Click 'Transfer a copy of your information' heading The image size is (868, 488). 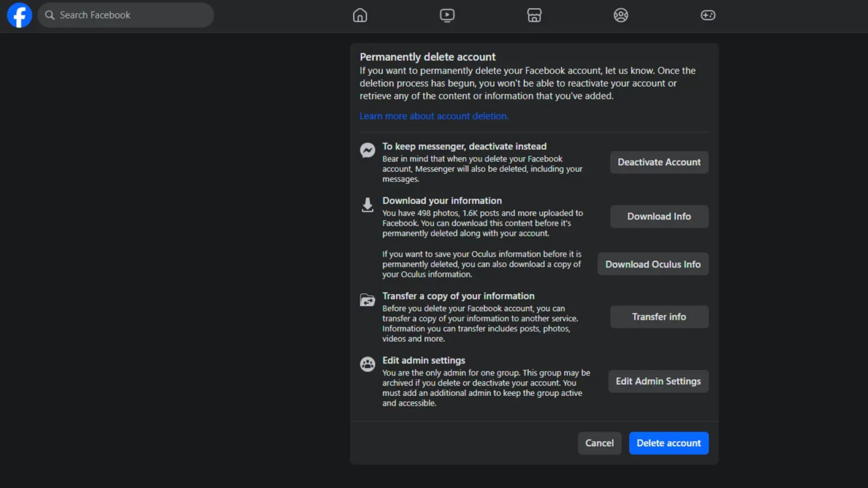point(458,296)
